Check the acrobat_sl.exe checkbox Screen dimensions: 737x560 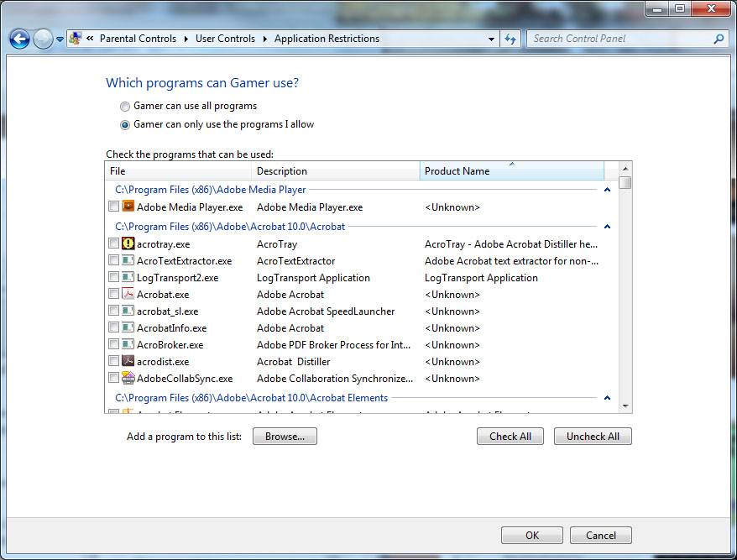(x=113, y=311)
